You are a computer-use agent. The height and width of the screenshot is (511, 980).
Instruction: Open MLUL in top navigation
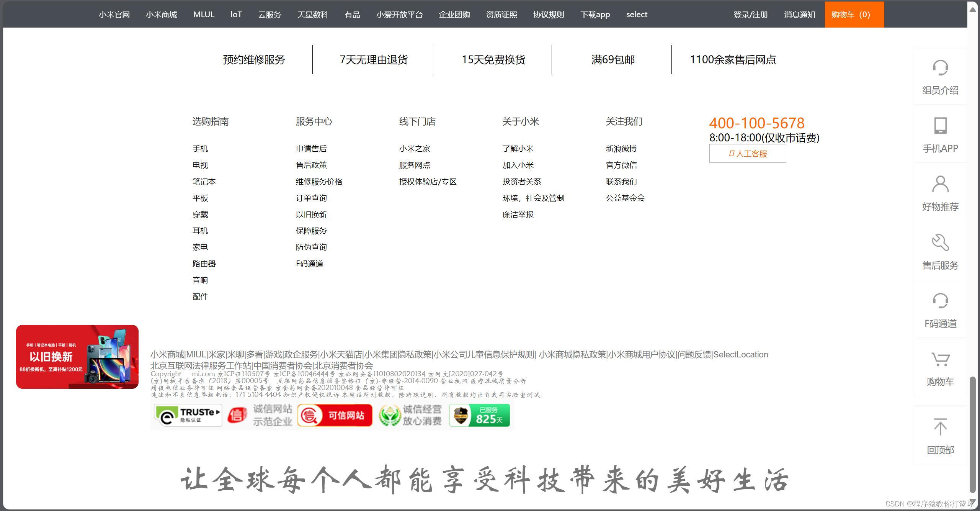point(204,15)
